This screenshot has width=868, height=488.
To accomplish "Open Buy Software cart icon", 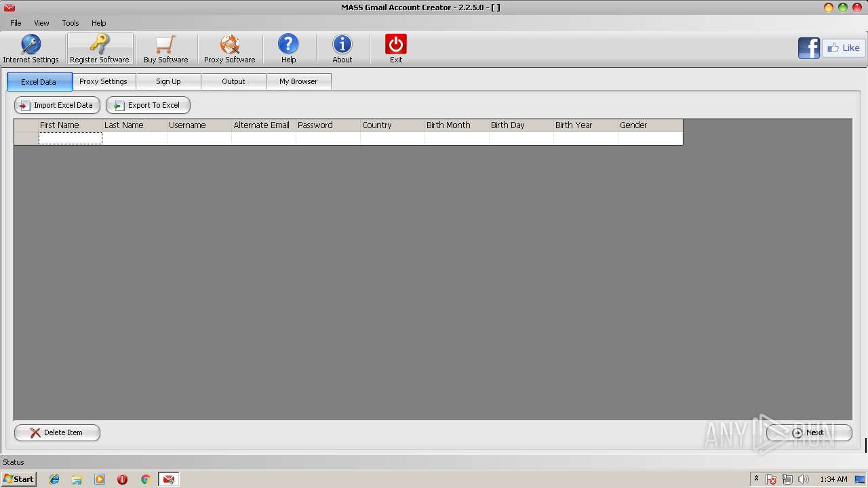I will pos(165,49).
